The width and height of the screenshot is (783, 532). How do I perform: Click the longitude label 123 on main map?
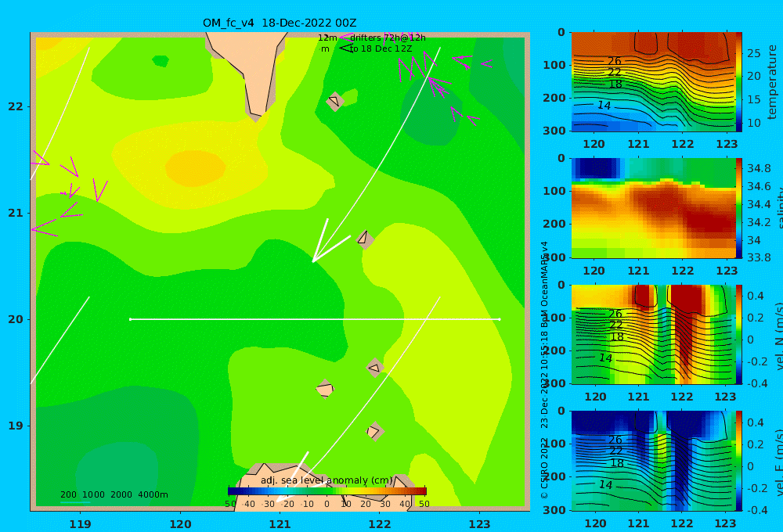479,524
